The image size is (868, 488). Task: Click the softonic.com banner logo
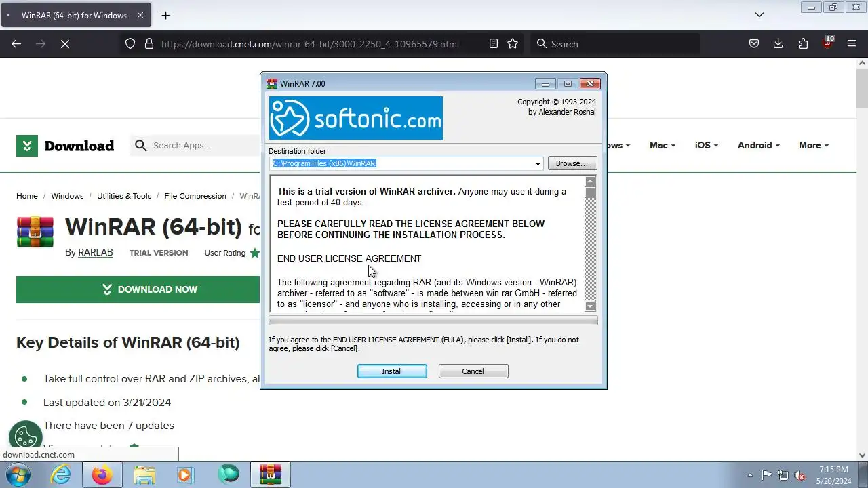click(356, 118)
